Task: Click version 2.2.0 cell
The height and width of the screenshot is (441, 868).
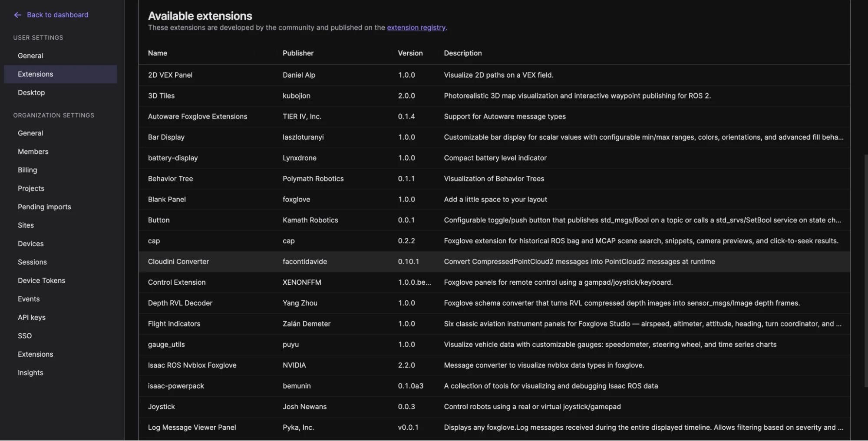Action: click(x=406, y=365)
